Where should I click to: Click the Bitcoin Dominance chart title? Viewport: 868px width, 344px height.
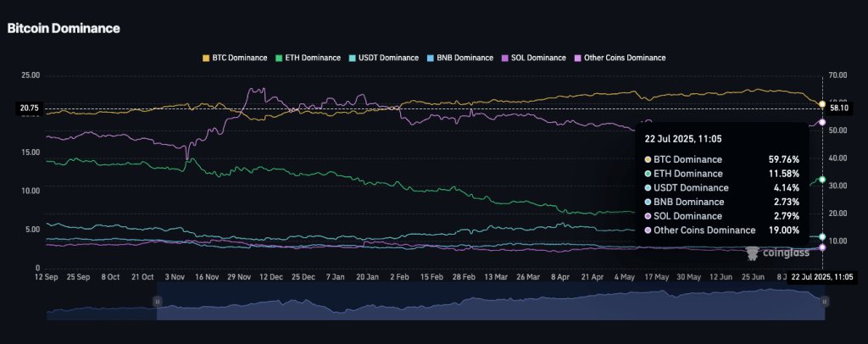(64, 28)
